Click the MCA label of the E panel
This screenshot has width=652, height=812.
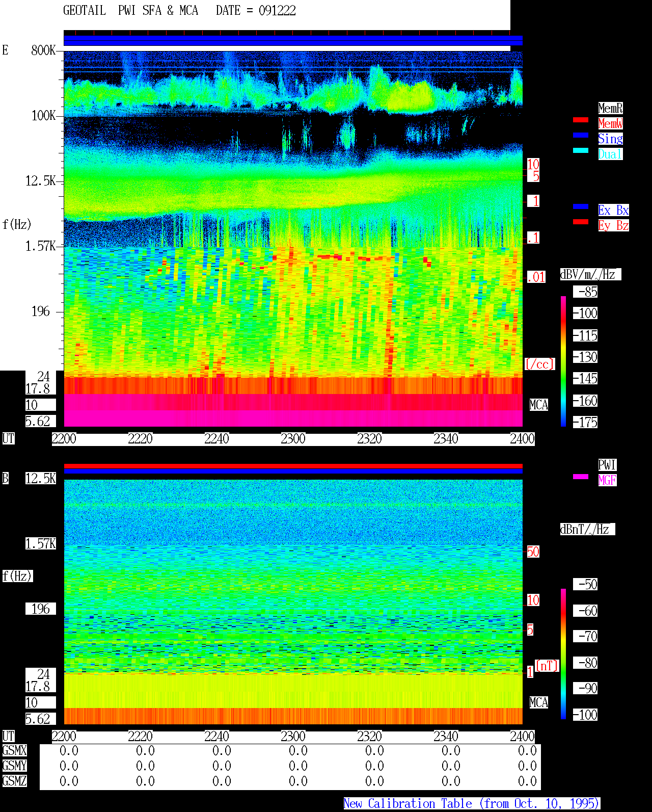point(539,405)
